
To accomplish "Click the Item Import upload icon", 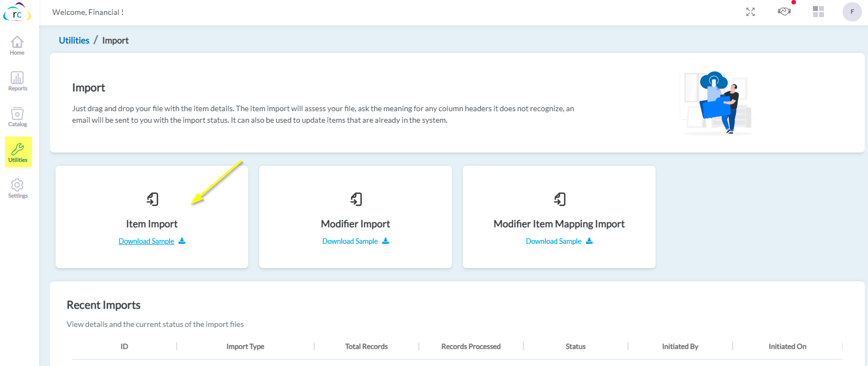I will tap(152, 199).
